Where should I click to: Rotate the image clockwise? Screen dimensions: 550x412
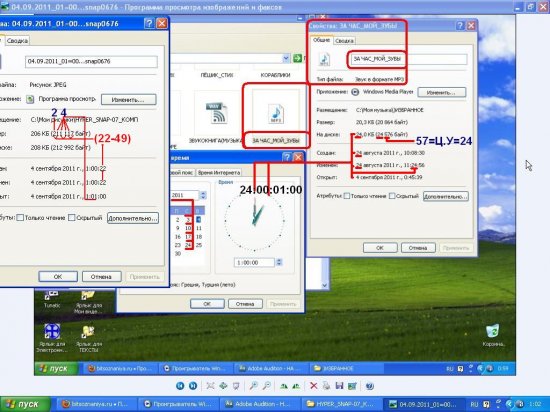point(283,386)
